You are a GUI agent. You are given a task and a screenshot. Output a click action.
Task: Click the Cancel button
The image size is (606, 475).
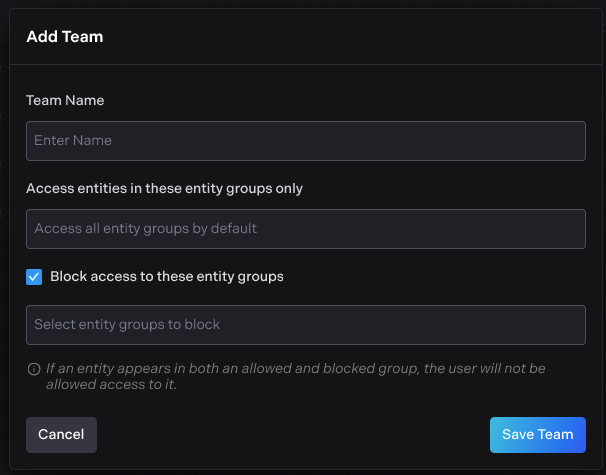(61, 435)
